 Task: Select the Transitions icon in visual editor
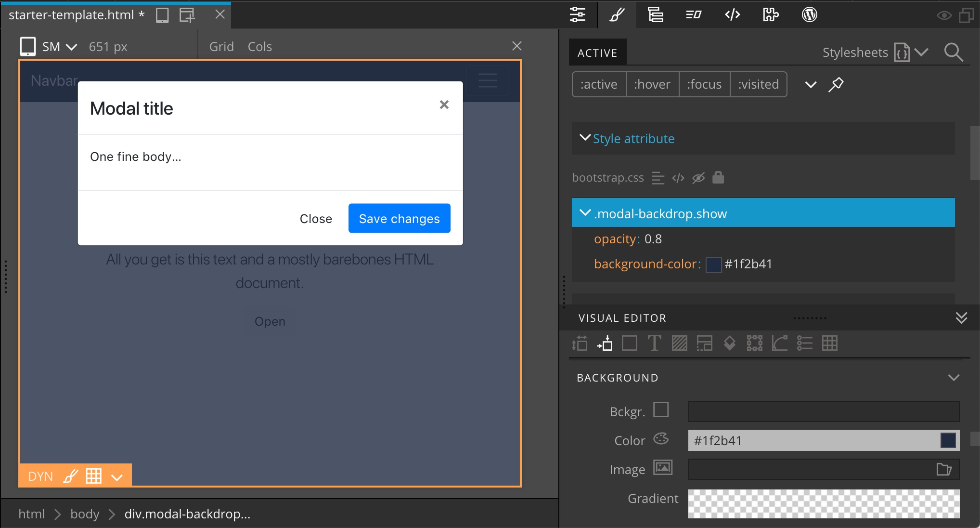(780, 343)
